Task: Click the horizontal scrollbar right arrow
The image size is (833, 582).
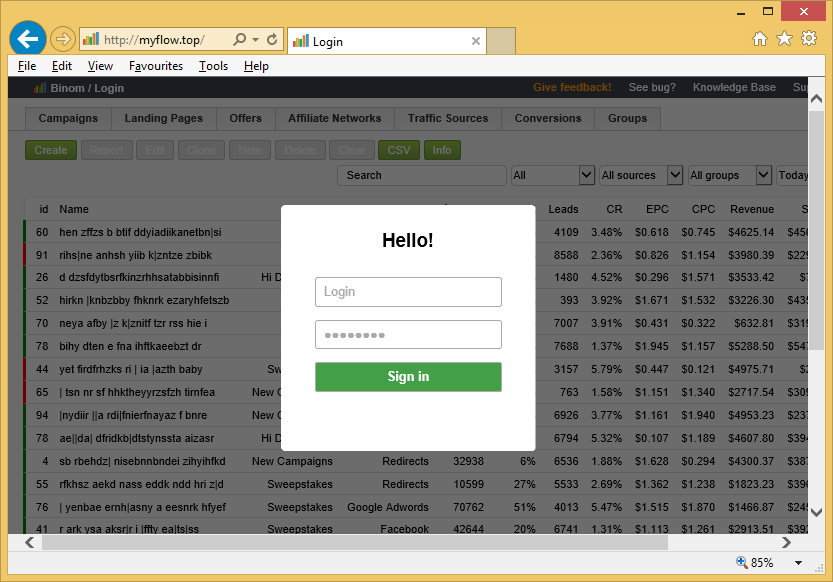Action: click(x=787, y=543)
